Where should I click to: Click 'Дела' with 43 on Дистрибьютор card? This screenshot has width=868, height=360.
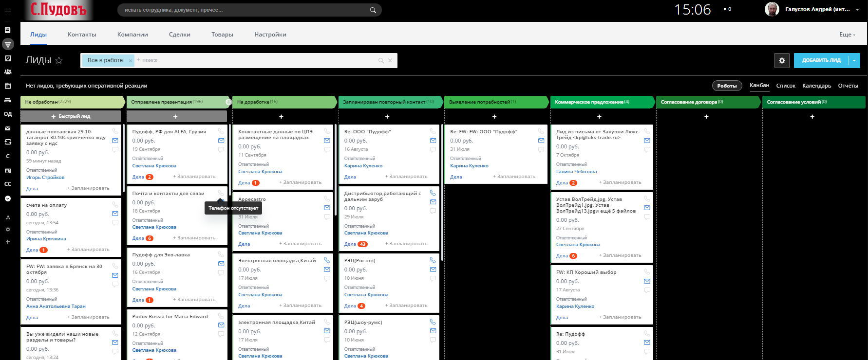pyautogui.click(x=356, y=244)
